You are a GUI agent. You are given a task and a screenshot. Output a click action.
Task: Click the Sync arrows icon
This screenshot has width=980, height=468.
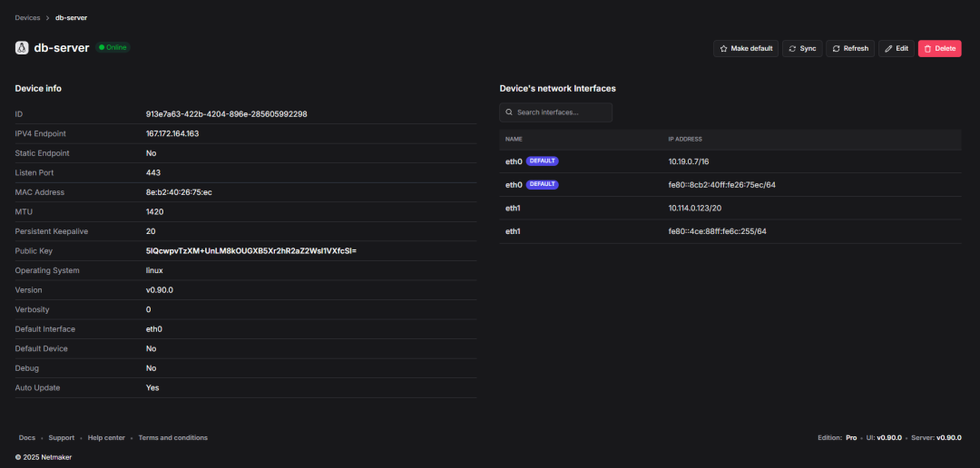pyautogui.click(x=792, y=48)
